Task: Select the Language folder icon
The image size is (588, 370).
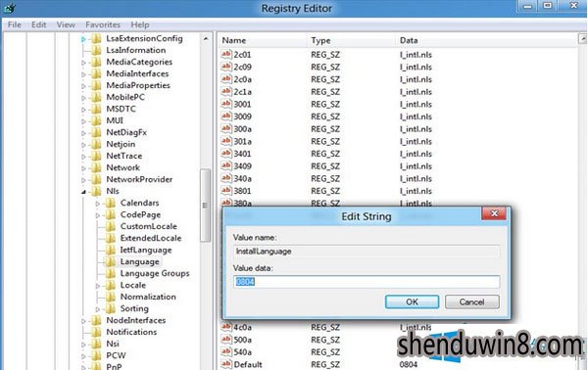Action: pos(110,261)
